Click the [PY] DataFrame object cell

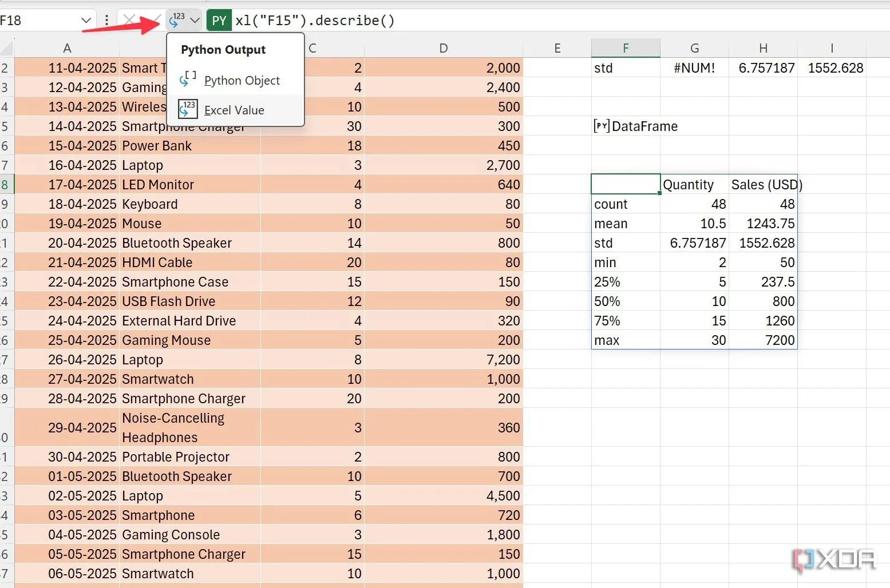click(626, 126)
